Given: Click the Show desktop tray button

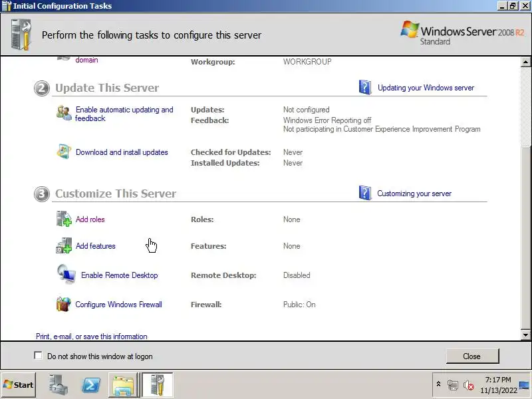Looking at the screenshot, I should point(525,385).
